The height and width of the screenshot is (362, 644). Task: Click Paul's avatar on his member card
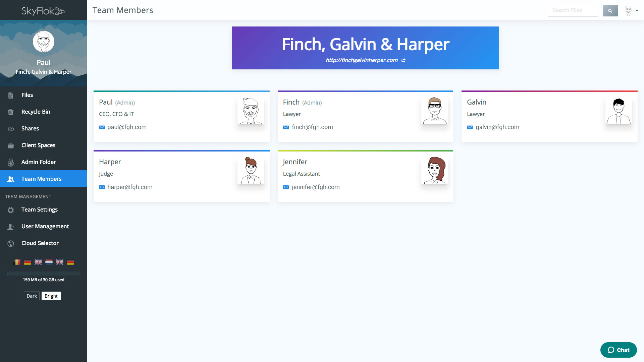point(251,111)
